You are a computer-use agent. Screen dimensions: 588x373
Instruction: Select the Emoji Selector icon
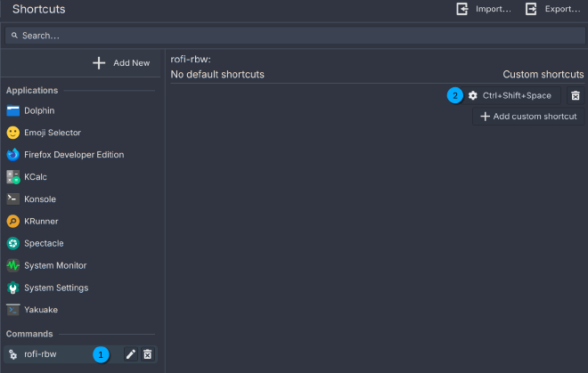pos(13,133)
